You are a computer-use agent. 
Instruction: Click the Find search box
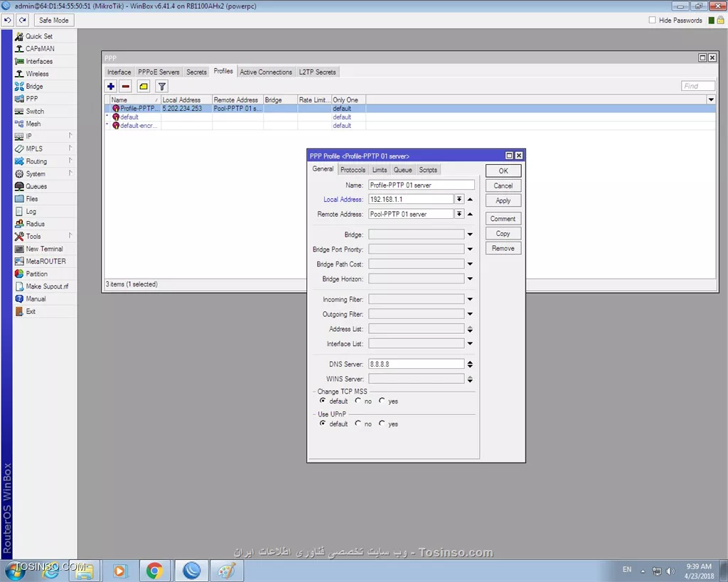[x=698, y=86]
